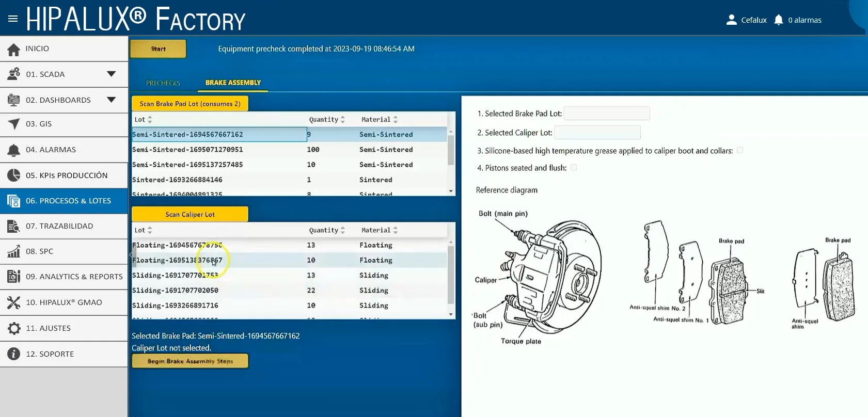Image resolution: width=868 pixels, height=417 pixels.
Task: Click Scan Caliper Lot button
Action: (190, 214)
